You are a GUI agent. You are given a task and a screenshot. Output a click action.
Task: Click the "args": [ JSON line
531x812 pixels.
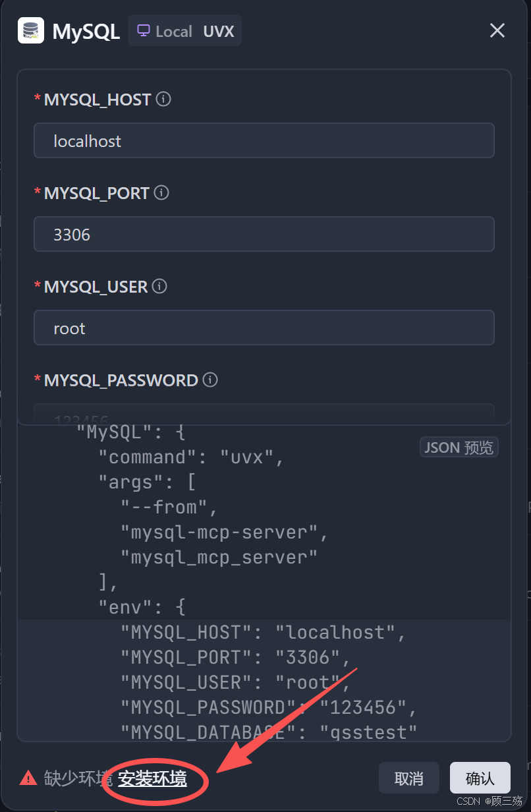click(148, 482)
